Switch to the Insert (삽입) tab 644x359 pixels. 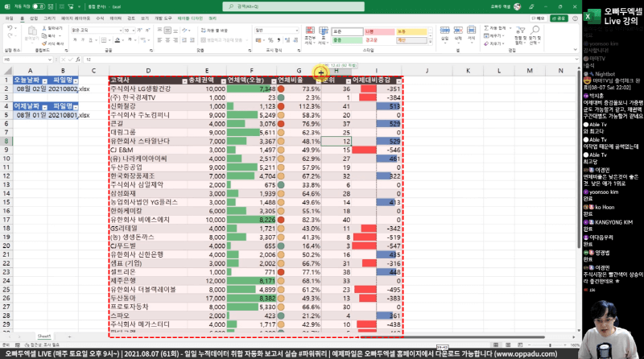(34, 19)
